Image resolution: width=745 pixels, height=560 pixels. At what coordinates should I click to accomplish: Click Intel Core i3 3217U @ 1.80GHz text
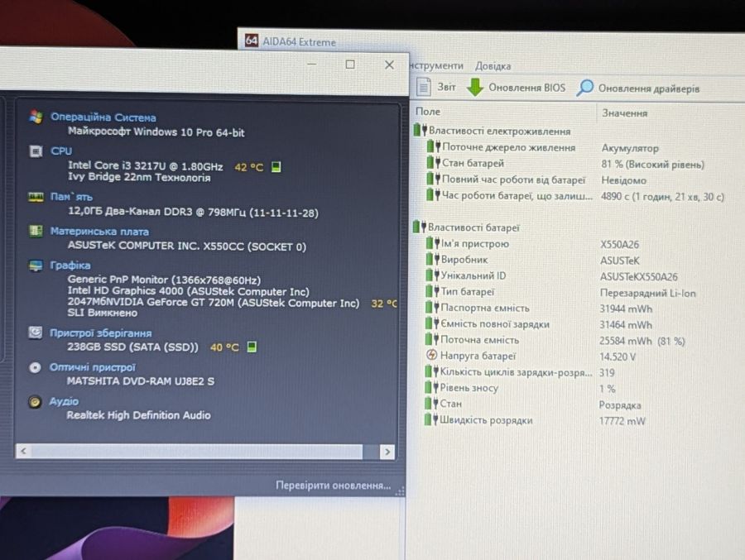click(x=145, y=165)
